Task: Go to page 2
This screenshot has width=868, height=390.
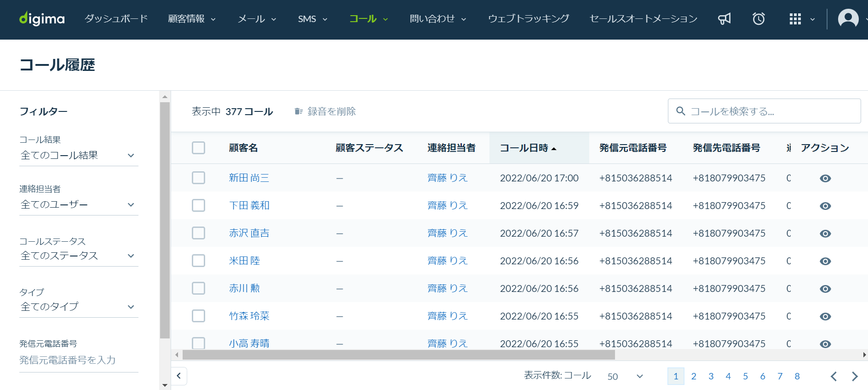Action: point(694,376)
